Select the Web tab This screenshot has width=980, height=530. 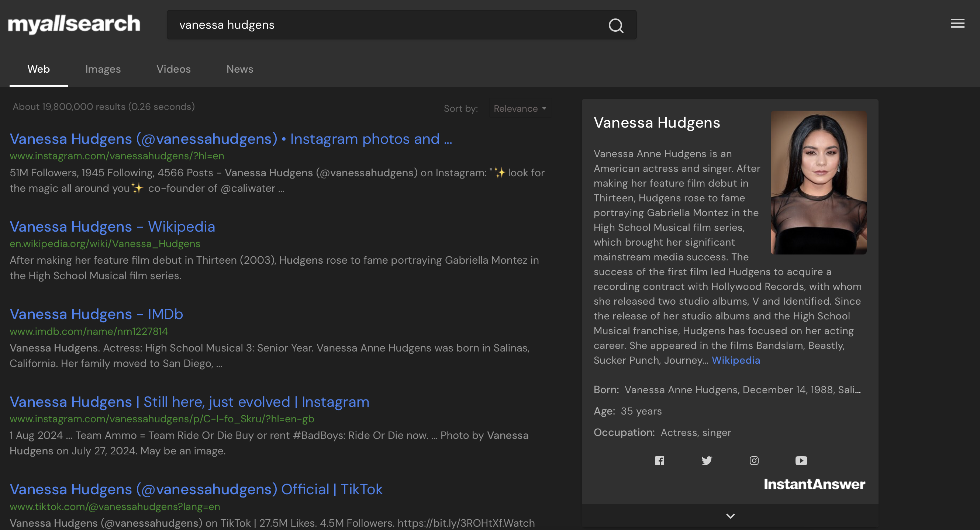coord(38,69)
